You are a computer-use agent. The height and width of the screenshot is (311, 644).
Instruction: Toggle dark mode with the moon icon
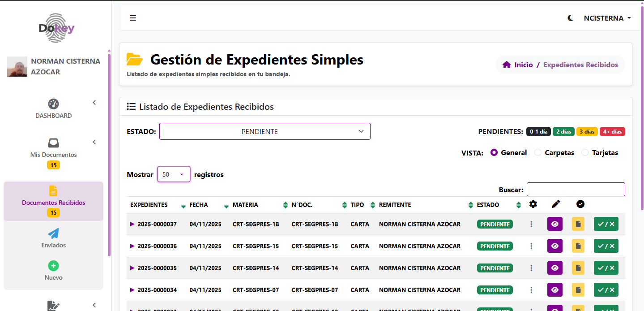click(570, 18)
